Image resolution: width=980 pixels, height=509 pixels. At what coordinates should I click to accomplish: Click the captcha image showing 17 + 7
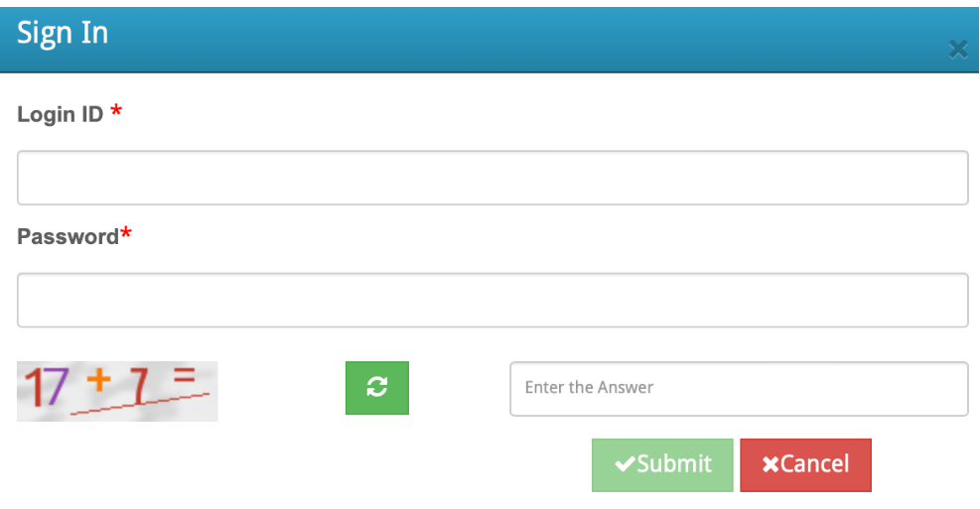(117, 391)
